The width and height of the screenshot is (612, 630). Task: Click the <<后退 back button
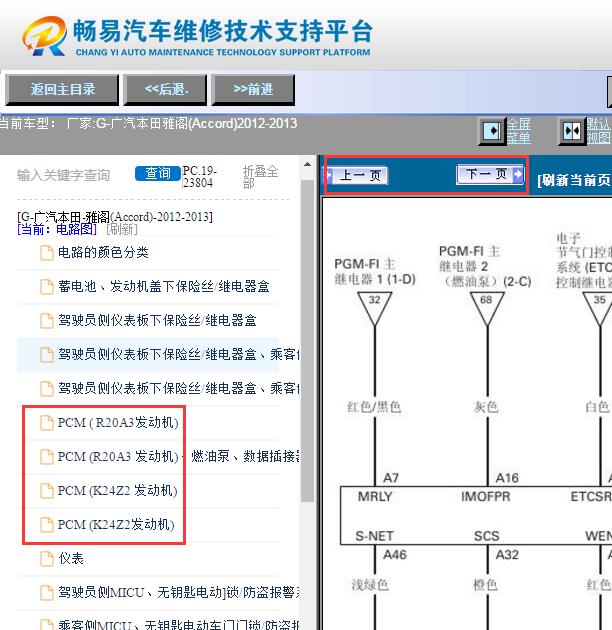[165, 90]
